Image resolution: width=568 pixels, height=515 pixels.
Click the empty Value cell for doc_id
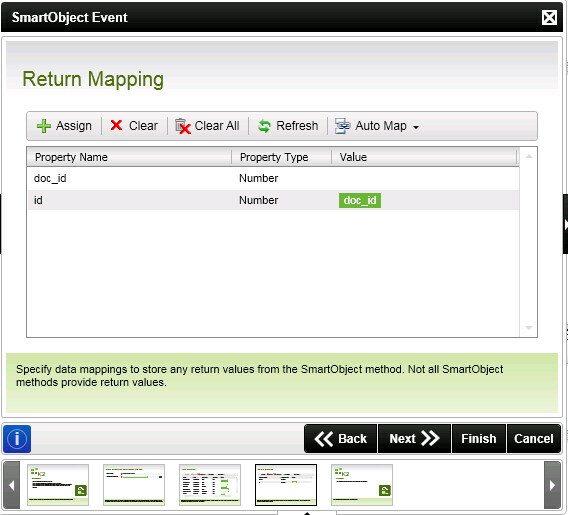pyautogui.click(x=426, y=178)
